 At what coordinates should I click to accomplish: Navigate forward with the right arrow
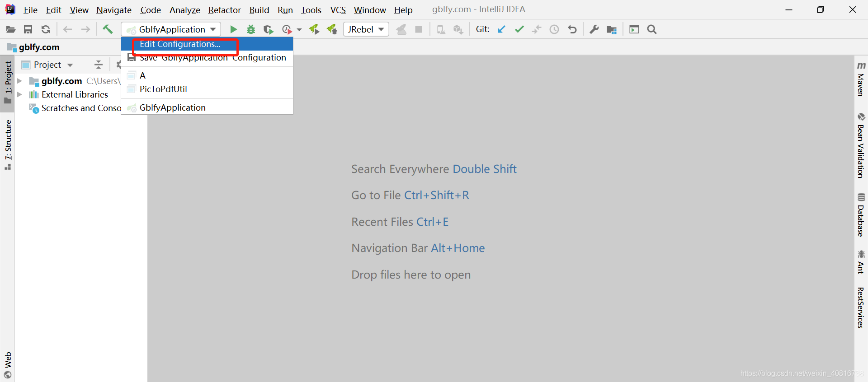coord(85,29)
